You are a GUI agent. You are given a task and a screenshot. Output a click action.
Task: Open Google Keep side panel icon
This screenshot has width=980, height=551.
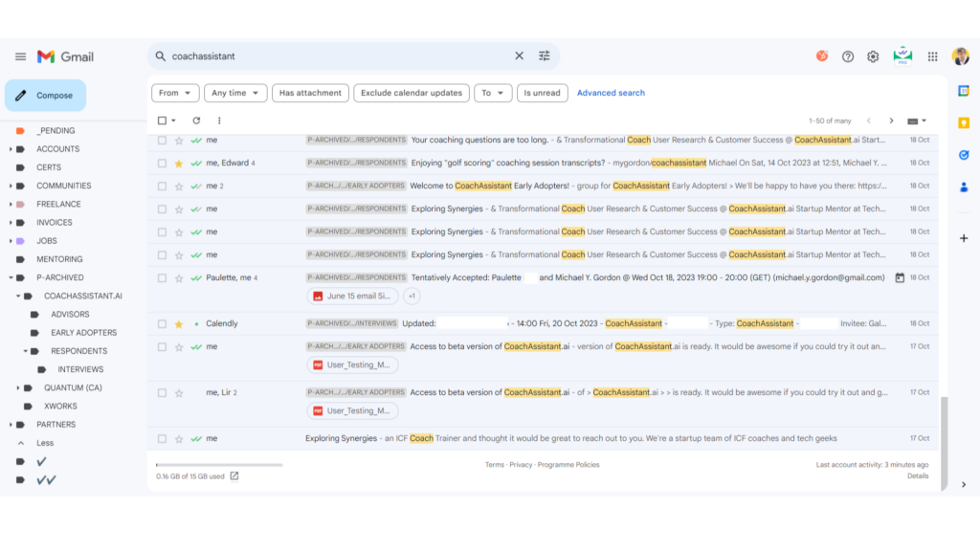(964, 123)
